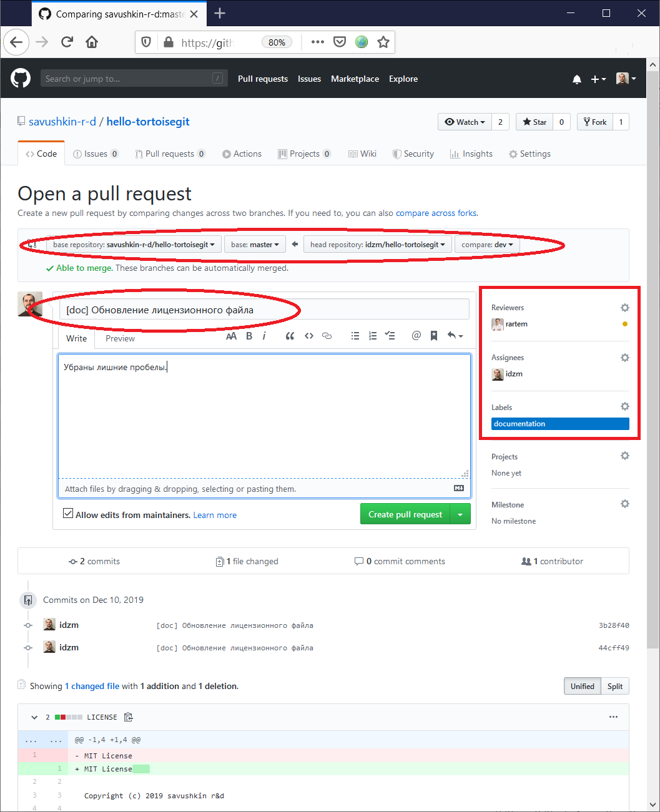Click Firefox reload button
This screenshot has height=812, width=660.
coord(67,42)
